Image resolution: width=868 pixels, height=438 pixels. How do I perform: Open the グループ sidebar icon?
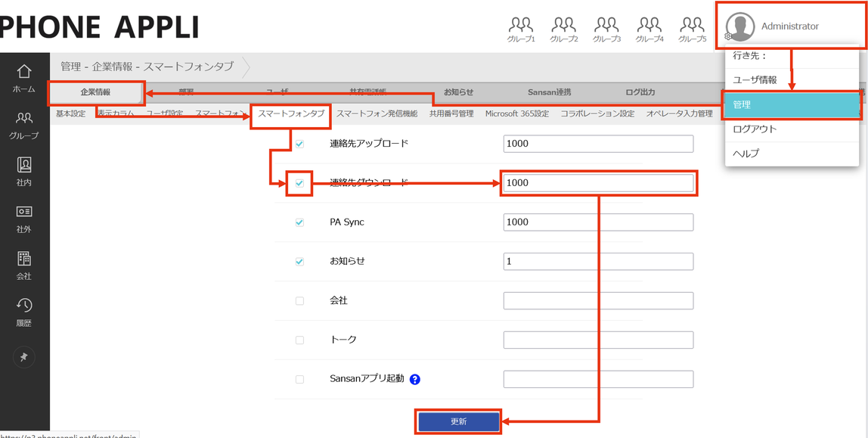click(x=23, y=125)
